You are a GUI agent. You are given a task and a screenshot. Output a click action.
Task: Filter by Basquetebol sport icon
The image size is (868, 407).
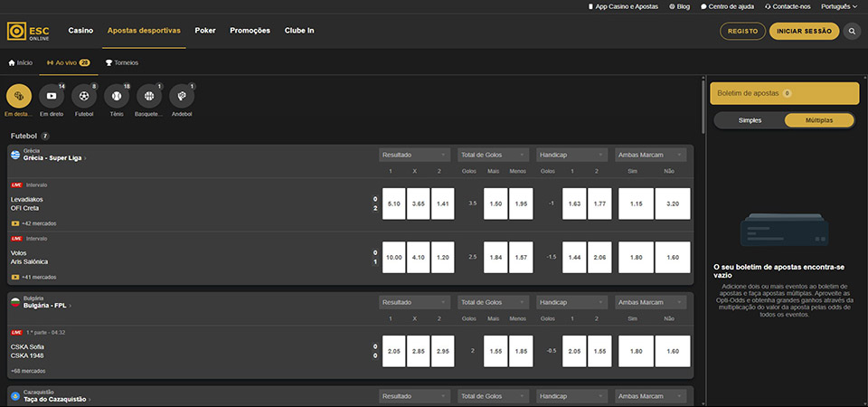[x=149, y=97]
